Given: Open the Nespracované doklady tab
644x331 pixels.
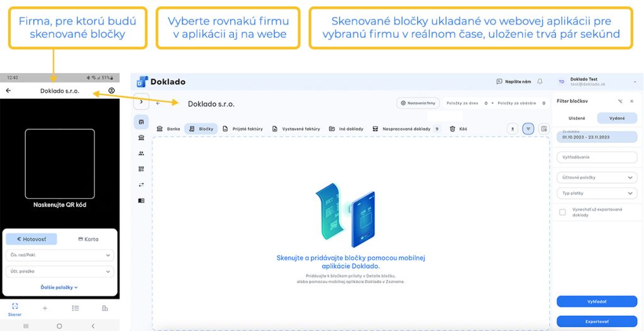Looking at the screenshot, I should [x=406, y=129].
